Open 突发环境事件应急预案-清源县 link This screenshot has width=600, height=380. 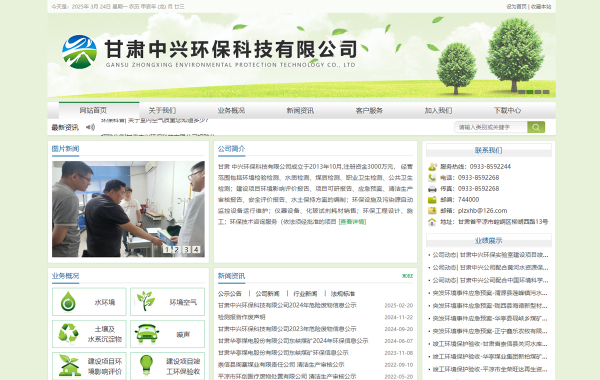490,293
